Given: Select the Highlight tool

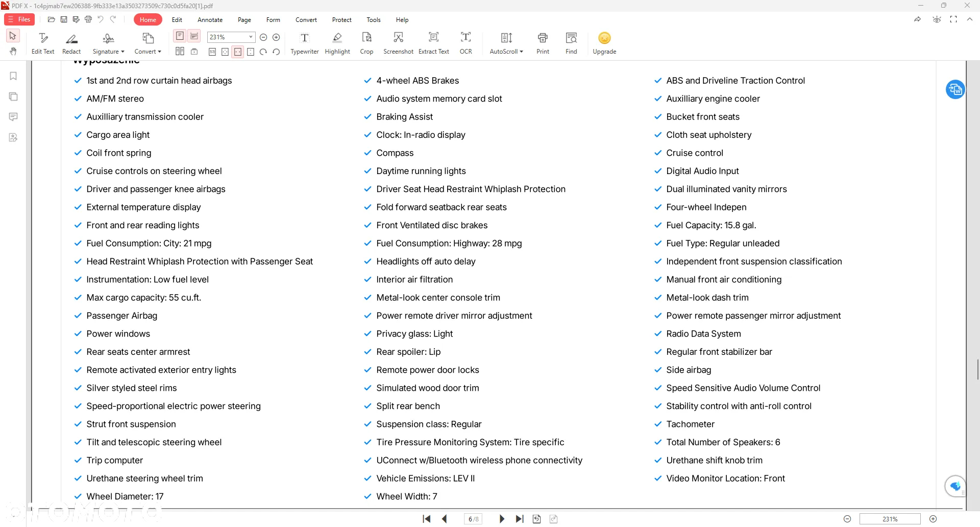Looking at the screenshot, I should (x=337, y=43).
